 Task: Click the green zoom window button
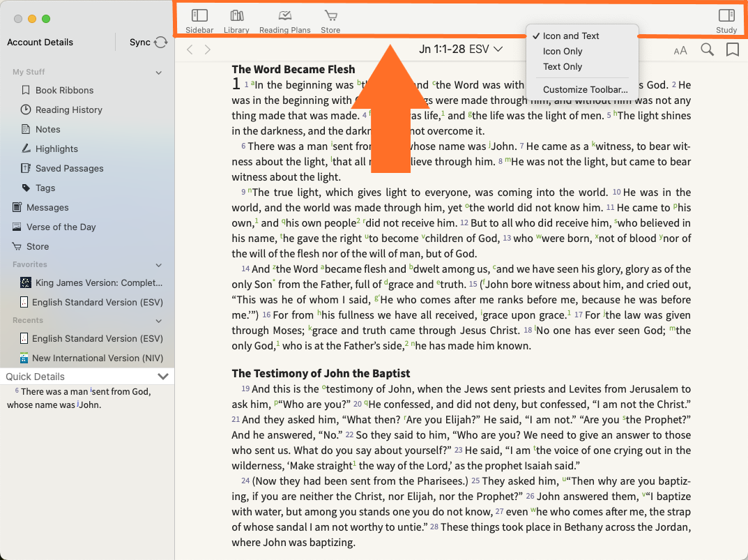(46, 19)
